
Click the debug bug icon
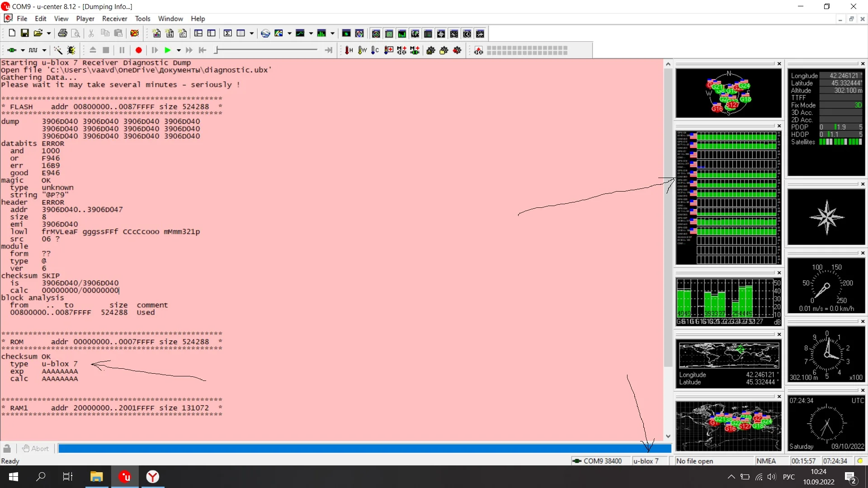click(x=71, y=50)
